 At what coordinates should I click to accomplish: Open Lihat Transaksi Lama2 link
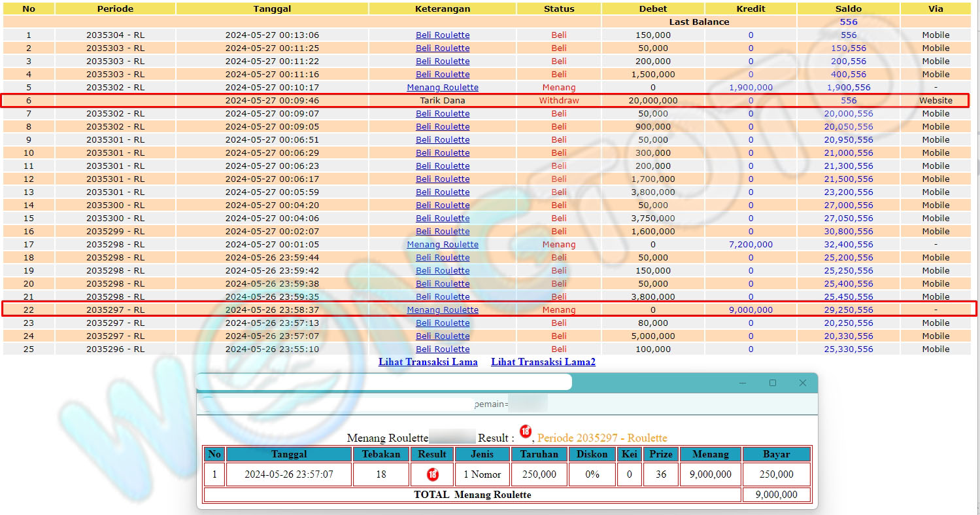point(543,362)
